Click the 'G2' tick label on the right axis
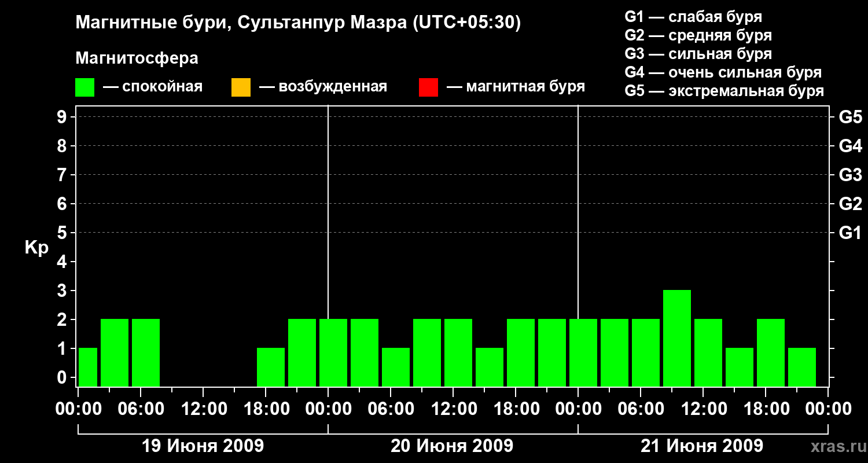Image resolution: width=868 pixels, height=463 pixels. coord(850,204)
